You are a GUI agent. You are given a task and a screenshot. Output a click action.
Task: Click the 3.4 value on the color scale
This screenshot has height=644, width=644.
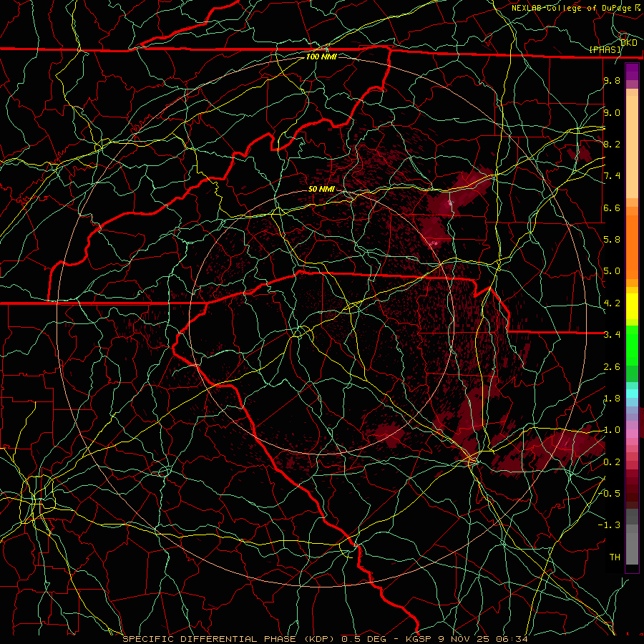(x=612, y=335)
